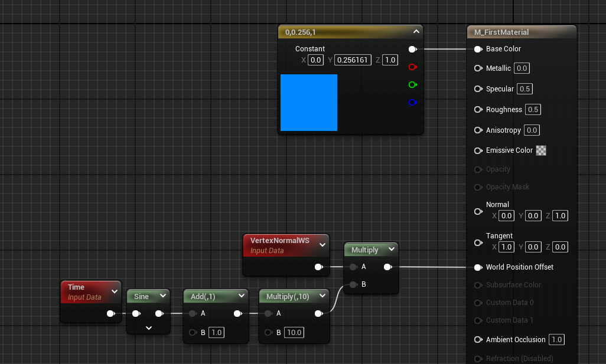Click the VertexNormalWS output pin

tap(319, 267)
